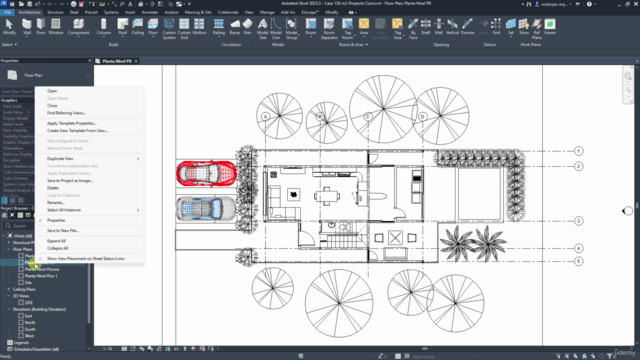Select the Dormer opening tool
This screenshot has height=360, width=640.
(x=467, y=27)
